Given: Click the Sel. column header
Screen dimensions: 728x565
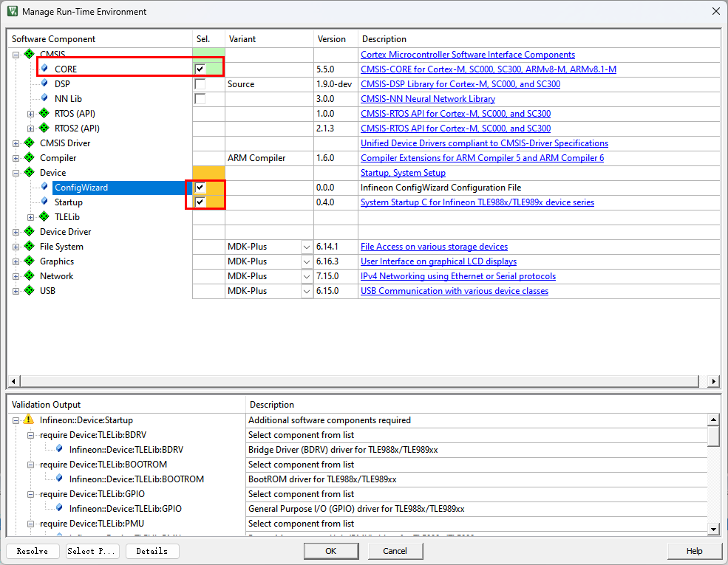Looking at the screenshot, I should pyautogui.click(x=209, y=39).
